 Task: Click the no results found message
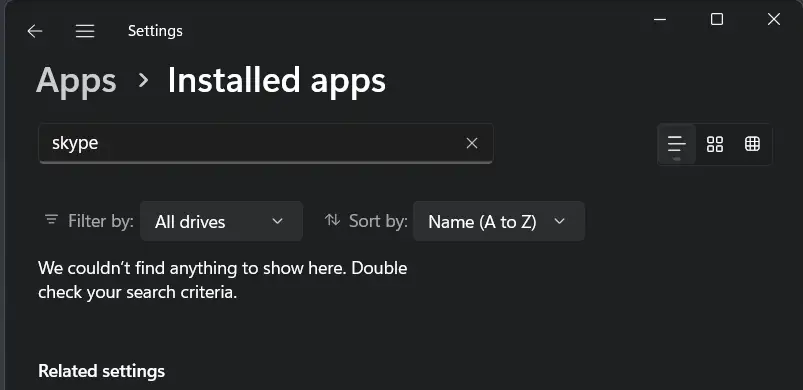click(223, 280)
